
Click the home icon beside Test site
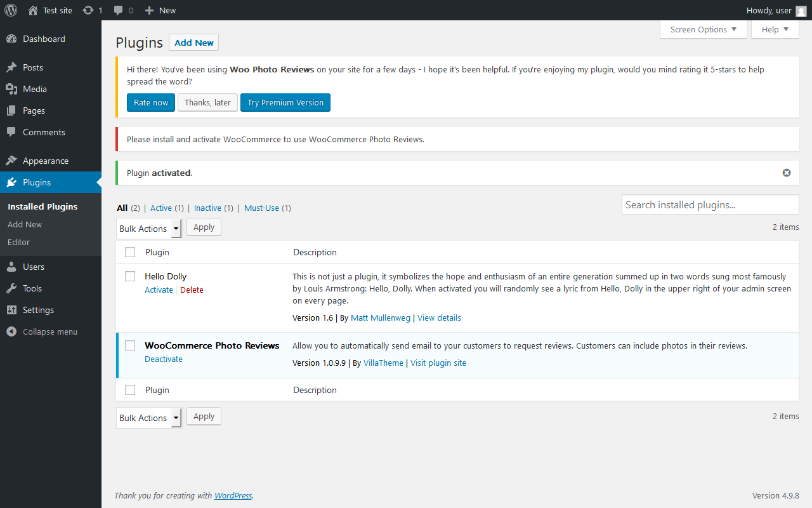coord(33,10)
